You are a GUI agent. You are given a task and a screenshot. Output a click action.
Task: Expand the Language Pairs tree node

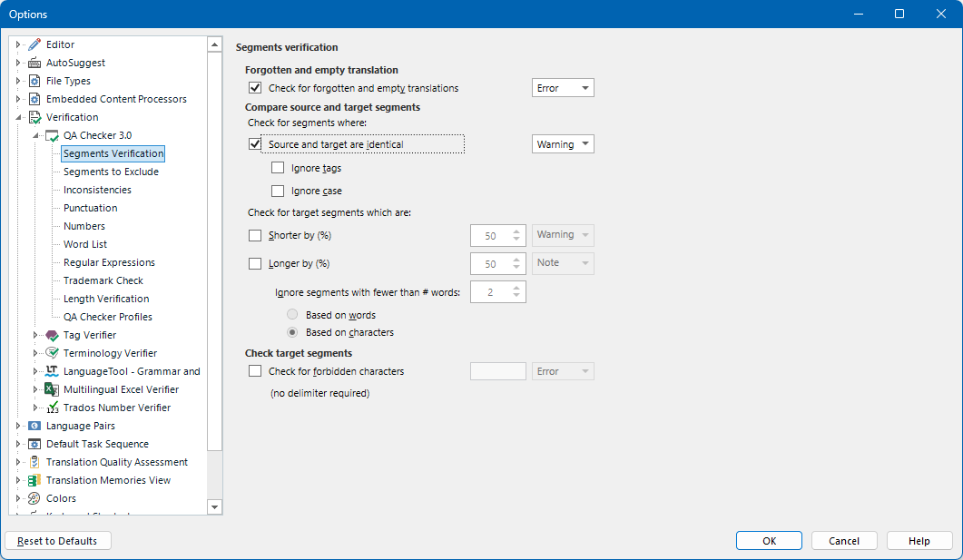[17, 425]
